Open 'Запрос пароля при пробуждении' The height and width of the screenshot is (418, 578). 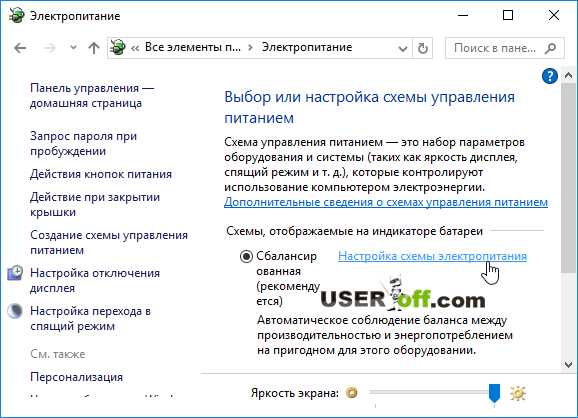click(x=83, y=143)
